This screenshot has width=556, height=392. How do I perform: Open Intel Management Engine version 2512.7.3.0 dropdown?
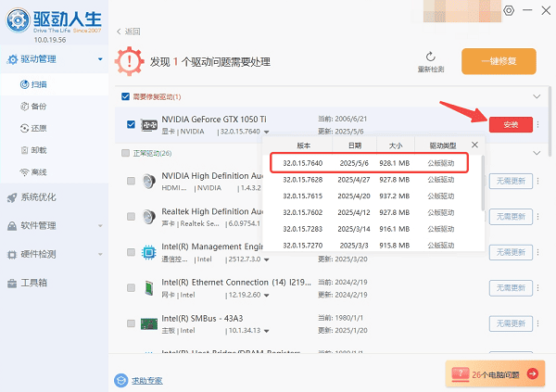click(266, 259)
